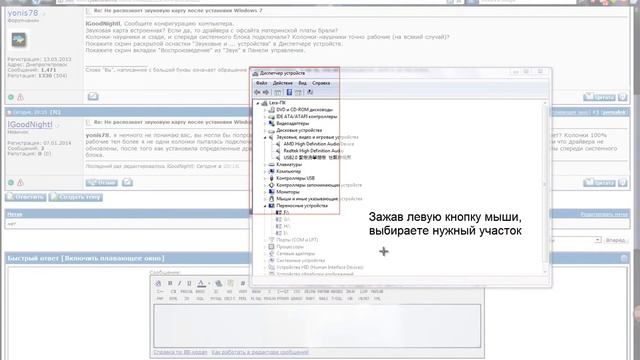Expand the Клавиатуры node

pyautogui.click(x=265, y=165)
